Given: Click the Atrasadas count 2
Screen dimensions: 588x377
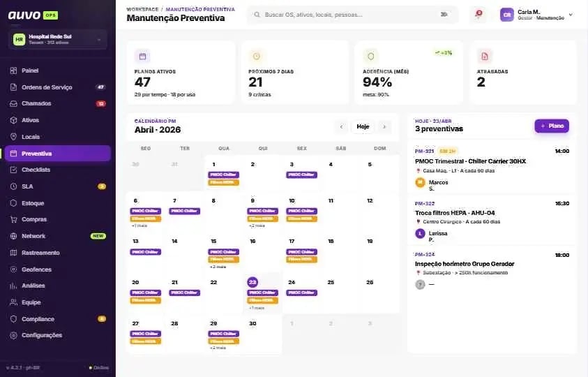Looking at the screenshot, I should coord(481,82).
